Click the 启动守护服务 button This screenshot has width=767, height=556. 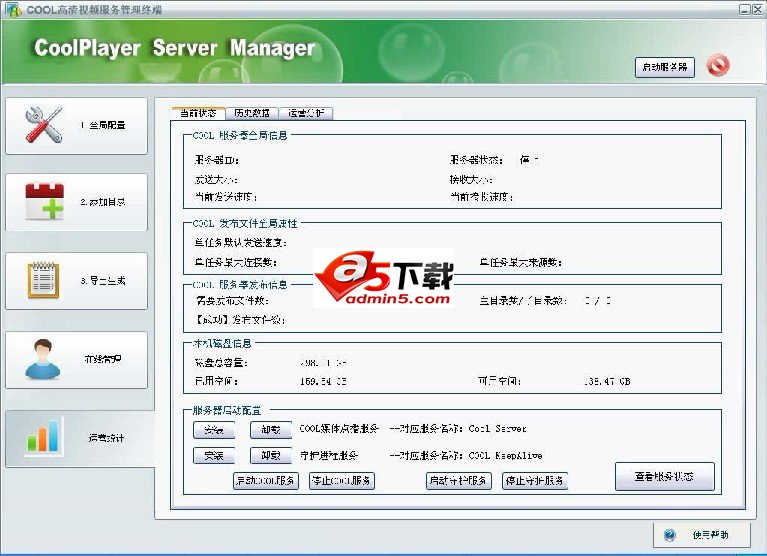coord(458,481)
